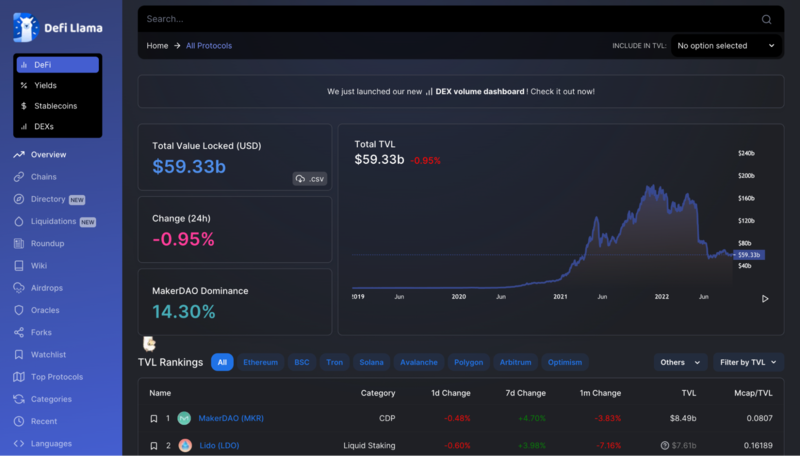
Task: Bookmark the Lido row
Action: (x=154, y=445)
